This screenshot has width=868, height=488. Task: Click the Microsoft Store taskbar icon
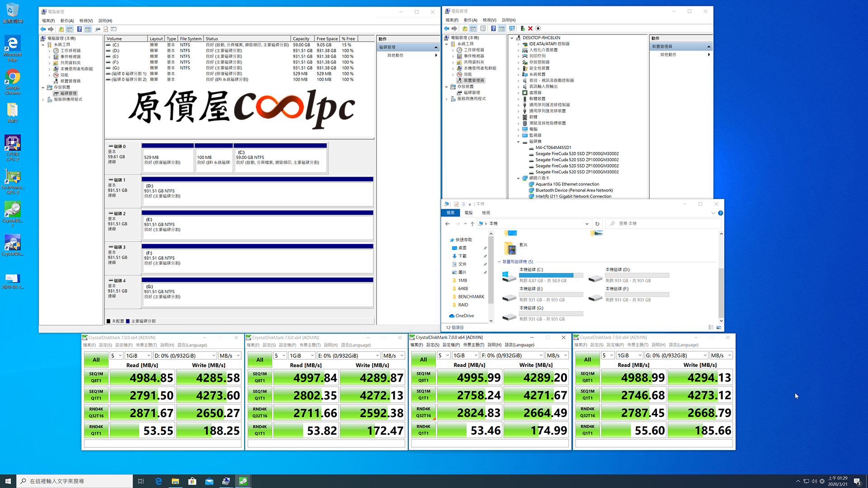click(x=192, y=481)
